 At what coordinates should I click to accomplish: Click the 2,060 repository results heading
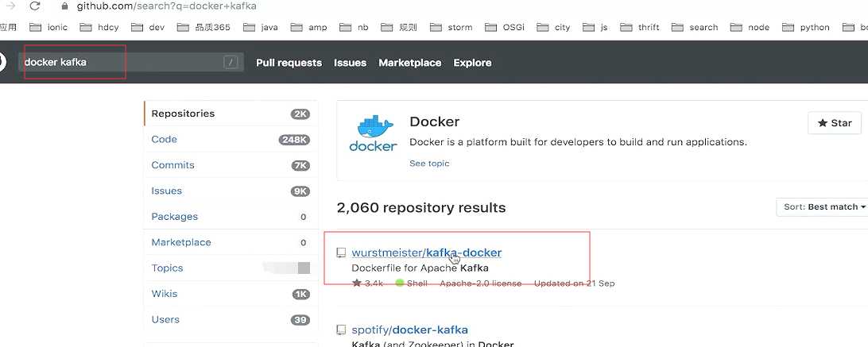point(421,207)
